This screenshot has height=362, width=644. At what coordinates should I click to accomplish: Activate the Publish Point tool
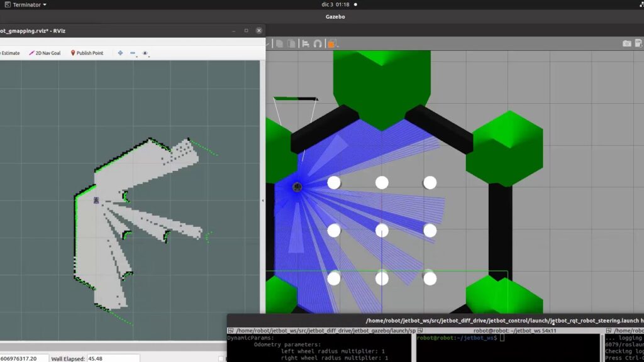[87, 53]
